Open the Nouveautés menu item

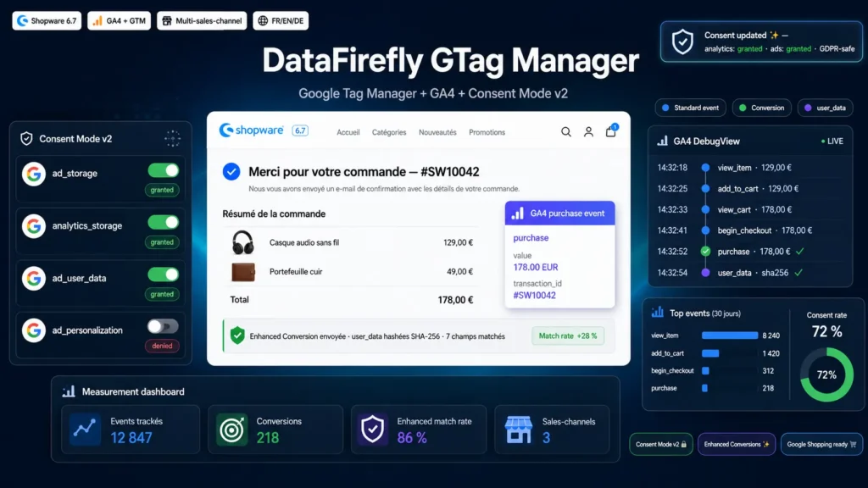(437, 132)
